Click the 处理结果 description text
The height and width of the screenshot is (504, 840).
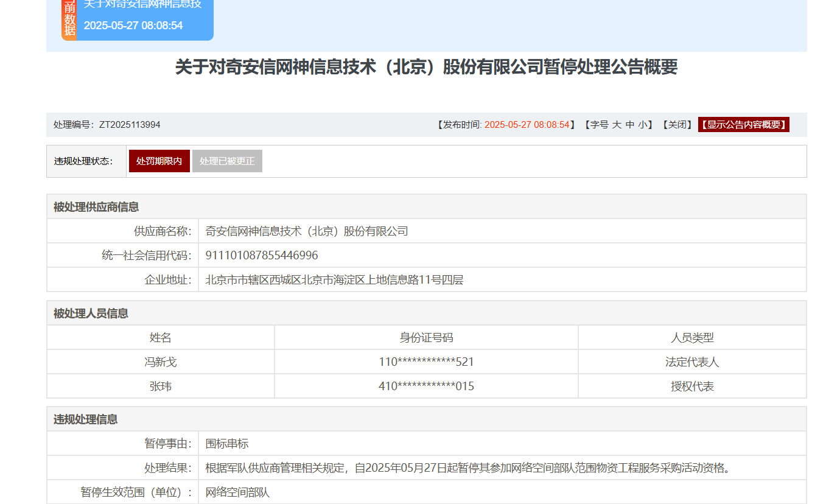coord(467,468)
